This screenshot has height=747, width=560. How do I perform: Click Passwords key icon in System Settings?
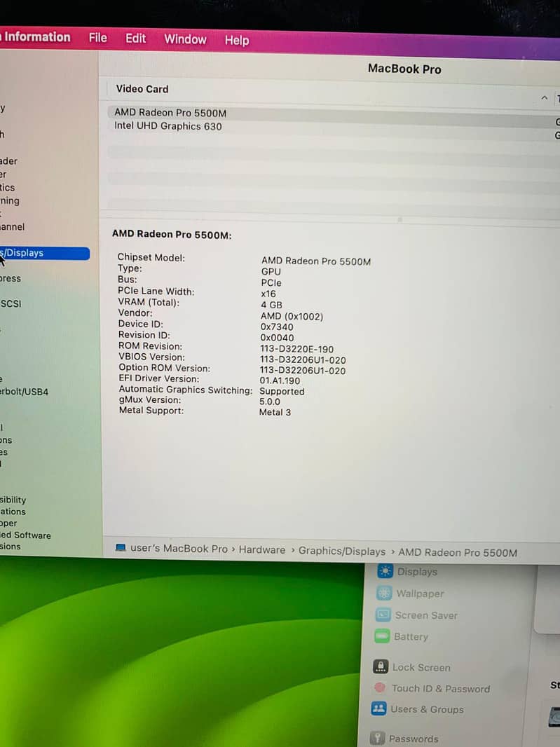point(378,738)
